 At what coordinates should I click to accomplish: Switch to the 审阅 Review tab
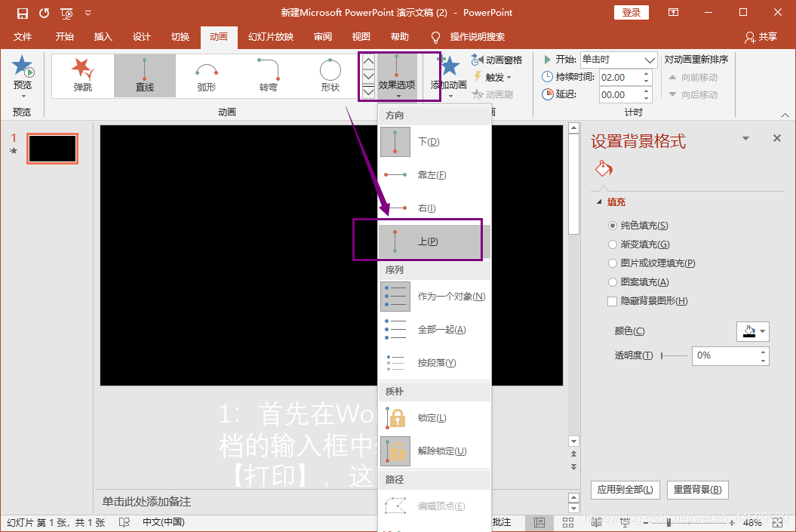coord(323,36)
